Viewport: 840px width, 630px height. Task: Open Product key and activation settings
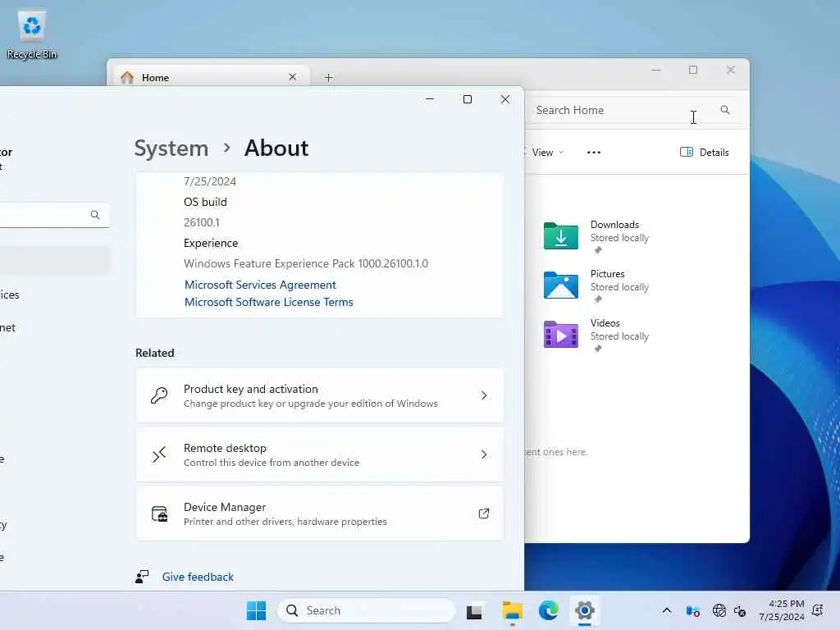(320, 395)
